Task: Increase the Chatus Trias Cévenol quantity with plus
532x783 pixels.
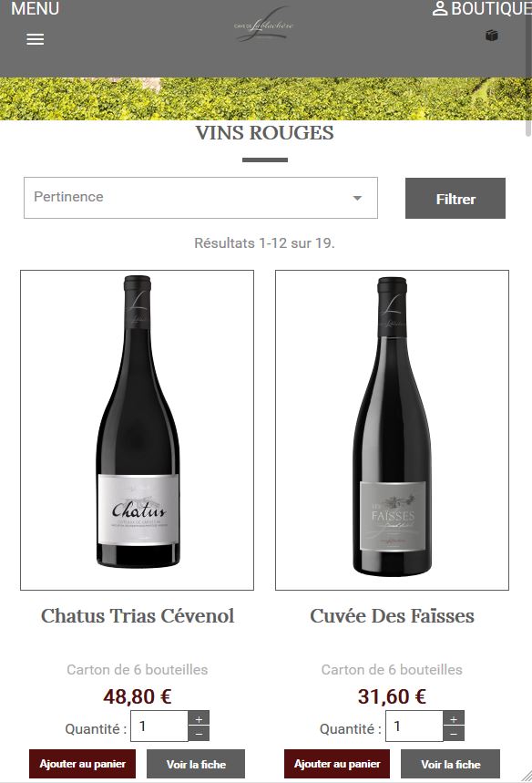Action: pyautogui.click(x=199, y=718)
